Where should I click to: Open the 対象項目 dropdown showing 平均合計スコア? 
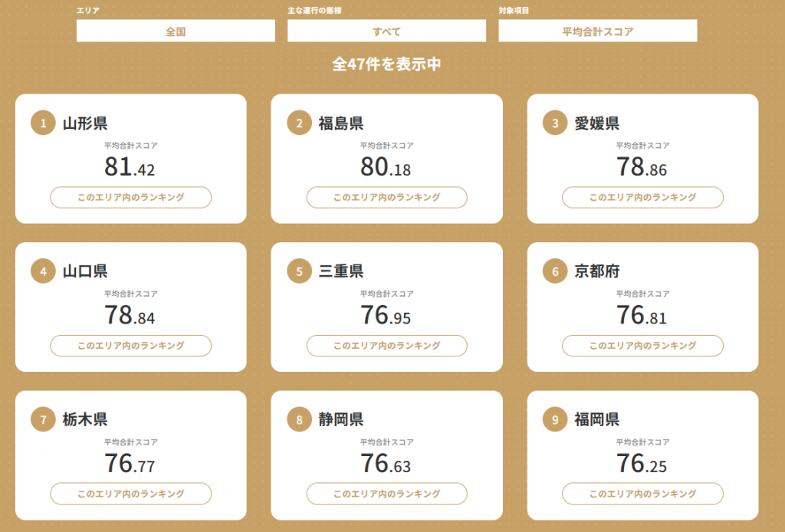coord(597,31)
